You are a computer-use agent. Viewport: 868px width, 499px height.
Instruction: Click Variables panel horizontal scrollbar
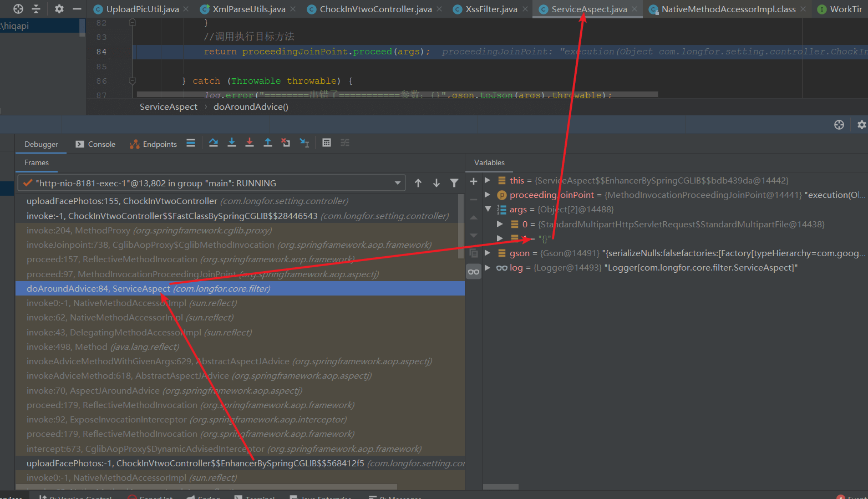(501, 487)
